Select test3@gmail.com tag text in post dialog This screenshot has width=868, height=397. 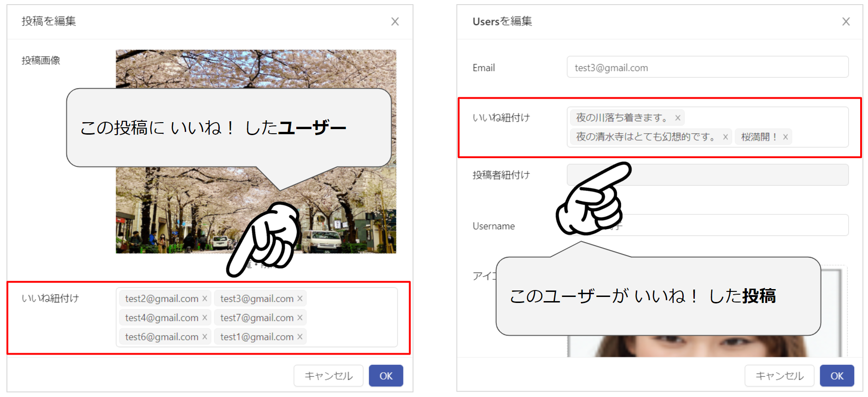pos(257,299)
